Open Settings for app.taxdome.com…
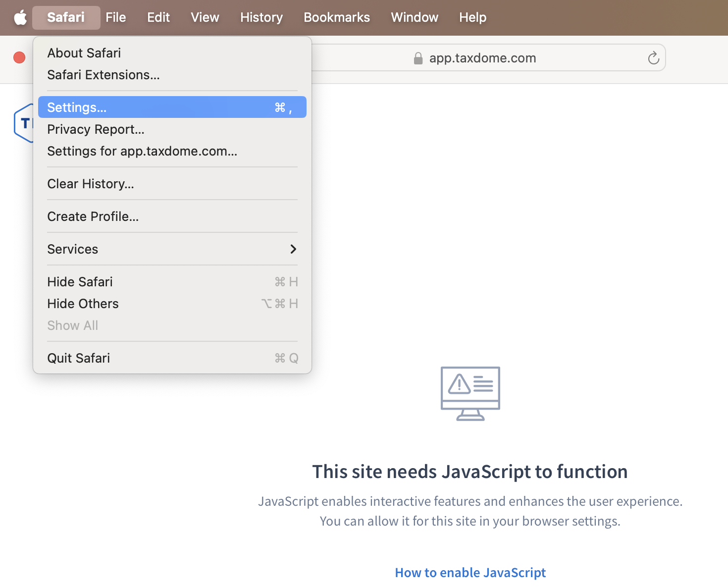Image resolution: width=728 pixels, height=587 pixels. [142, 151]
